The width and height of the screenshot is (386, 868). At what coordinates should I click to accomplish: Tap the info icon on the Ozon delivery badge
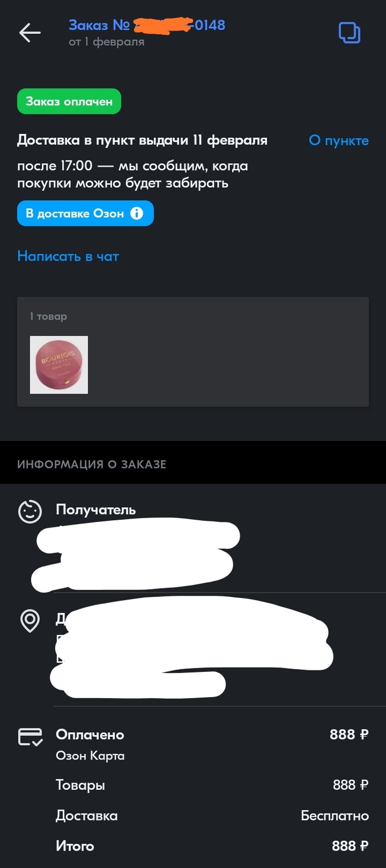click(x=136, y=213)
